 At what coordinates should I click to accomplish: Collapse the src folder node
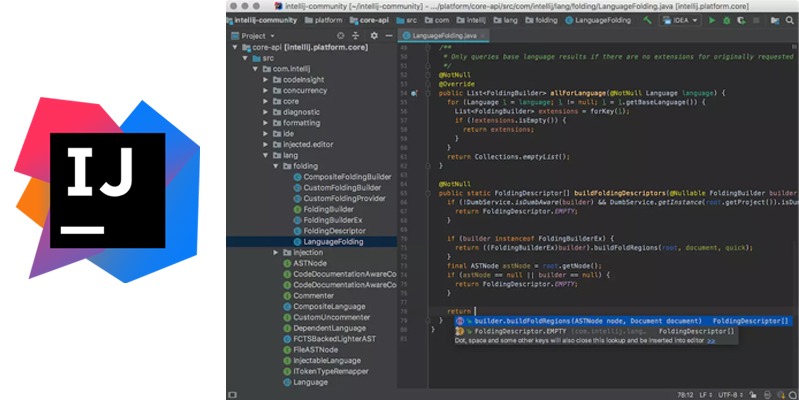245,58
